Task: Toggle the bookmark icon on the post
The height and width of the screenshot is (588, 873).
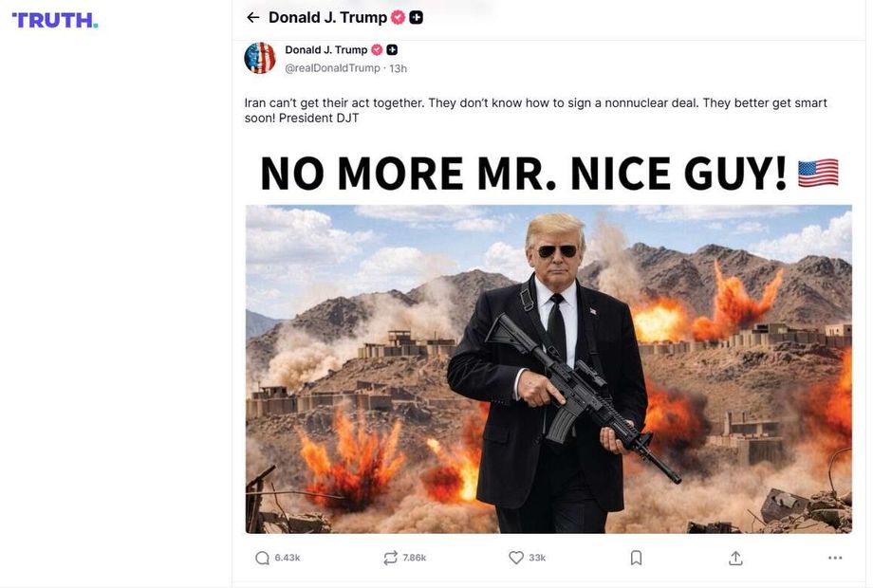Action: click(x=636, y=558)
